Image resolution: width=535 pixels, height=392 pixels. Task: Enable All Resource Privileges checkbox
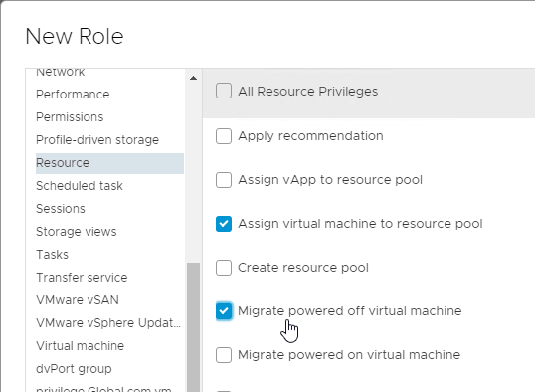click(224, 91)
